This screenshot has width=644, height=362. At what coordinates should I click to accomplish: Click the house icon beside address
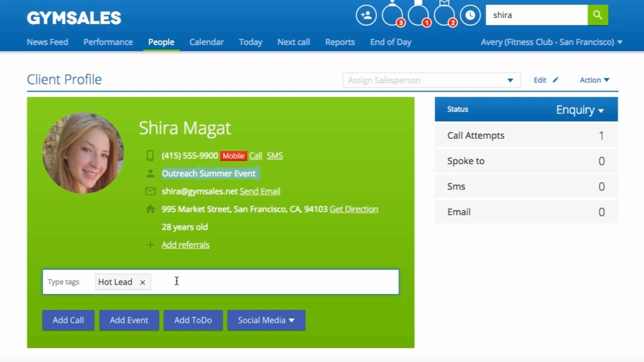pos(150,209)
